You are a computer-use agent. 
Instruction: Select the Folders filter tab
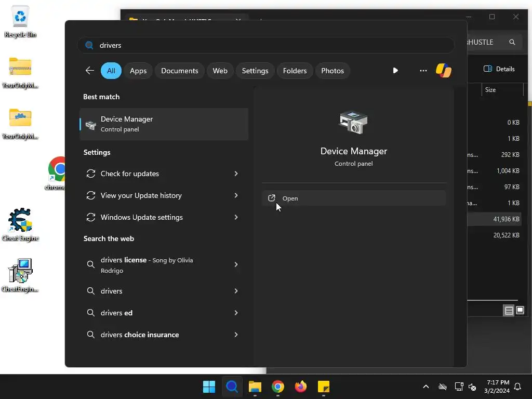(x=295, y=71)
